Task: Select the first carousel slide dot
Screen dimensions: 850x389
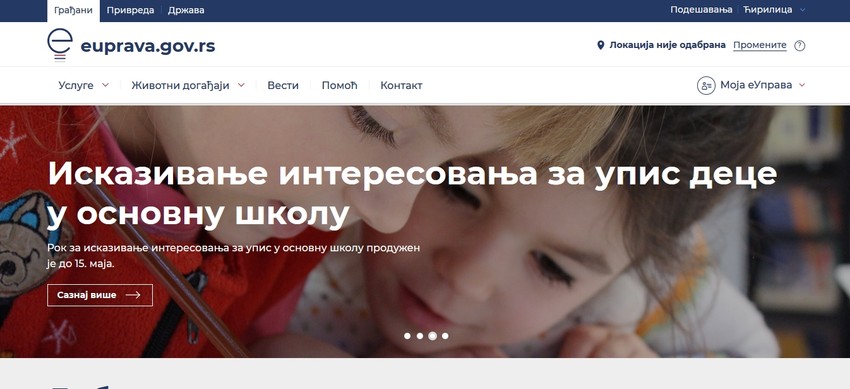Action: coord(407,336)
